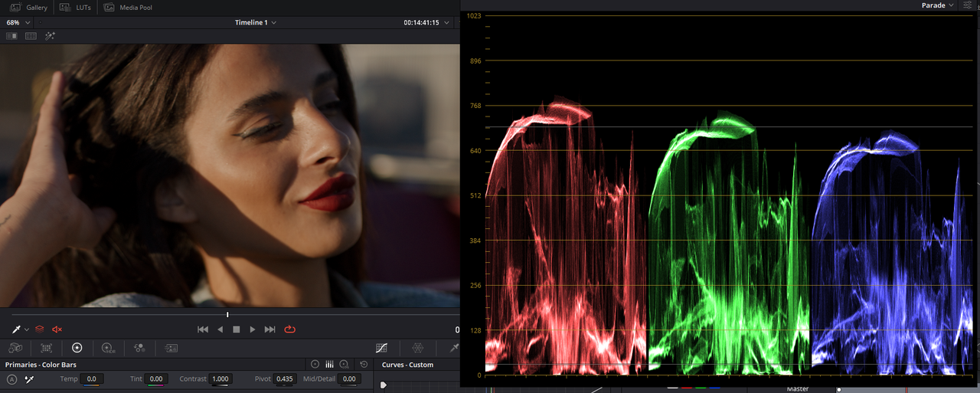Image resolution: width=980 pixels, height=393 pixels.
Task: Expand the 68% viewer zoom dropdown
Action: [18, 22]
